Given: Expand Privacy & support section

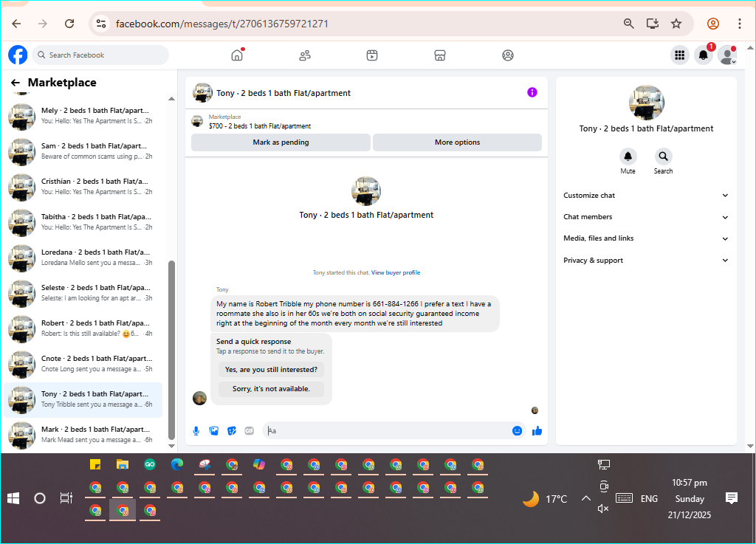Looking at the screenshot, I should pyautogui.click(x=646, y=261).
